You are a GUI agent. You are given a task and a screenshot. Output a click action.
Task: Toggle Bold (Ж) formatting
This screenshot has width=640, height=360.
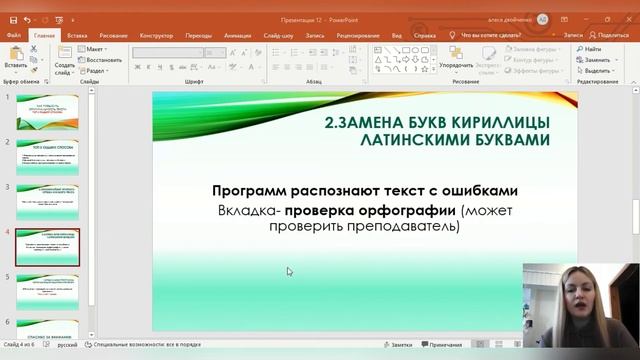(x=138, y=67)
